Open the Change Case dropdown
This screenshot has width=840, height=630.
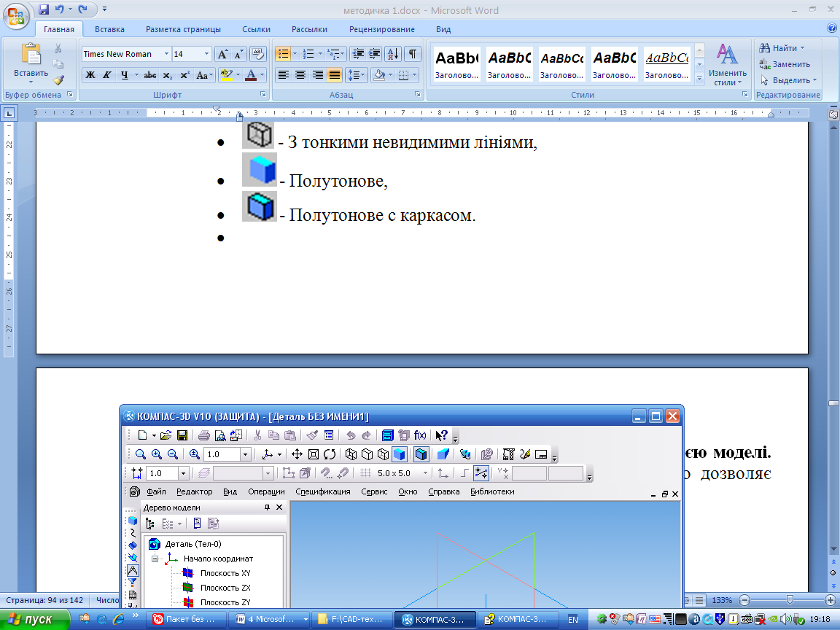(x=205, y=75)
